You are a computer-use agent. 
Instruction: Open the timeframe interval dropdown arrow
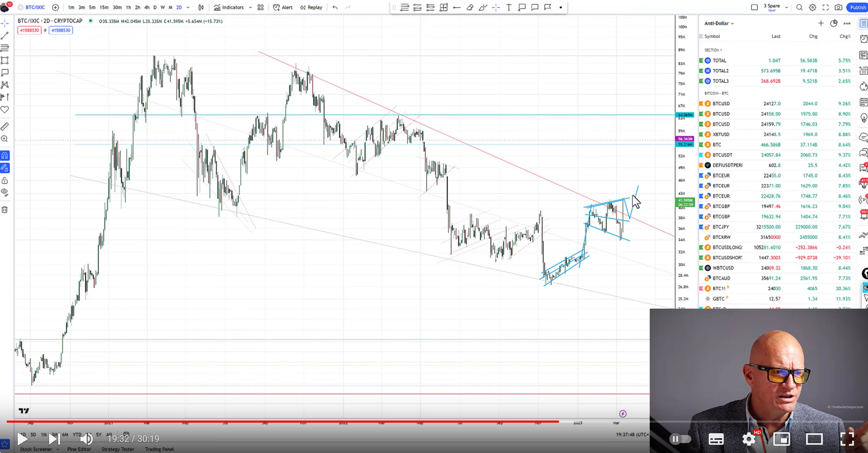pyautogui.click(x=188, y=7)
